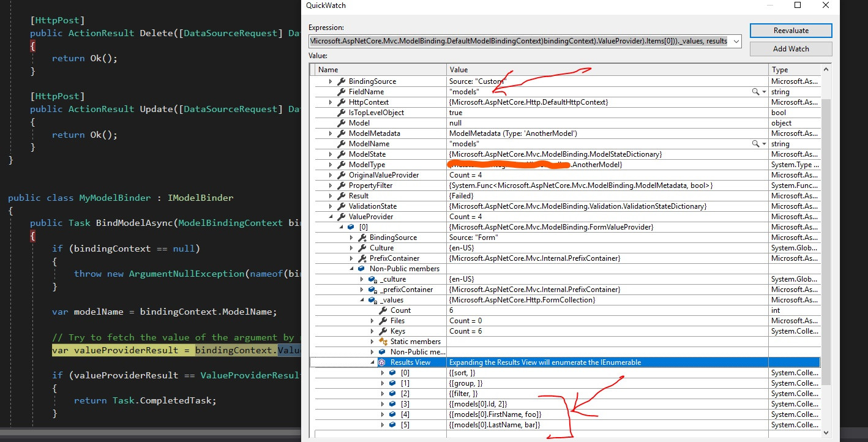The height and width of the screenshot is (442, 868).
Task: Click the Add Watch button
Action: click(x=790, y=48)
